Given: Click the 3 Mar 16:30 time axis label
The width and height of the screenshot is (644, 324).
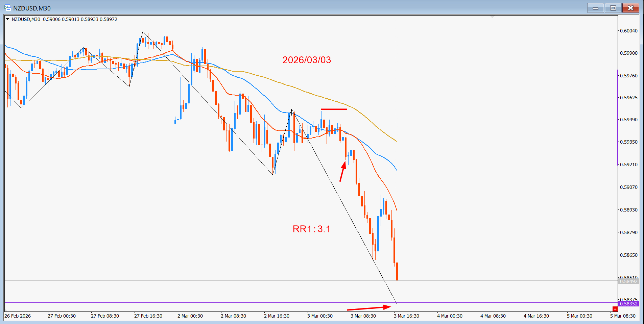Looking at the screenshot, I should (406, 316).
